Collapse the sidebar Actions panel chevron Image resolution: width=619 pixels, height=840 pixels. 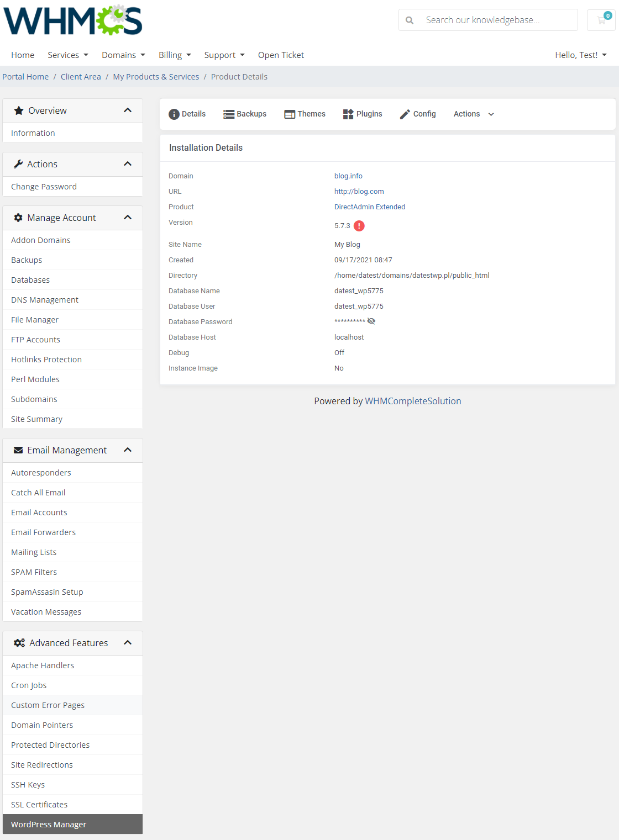[x=128, y=164]
